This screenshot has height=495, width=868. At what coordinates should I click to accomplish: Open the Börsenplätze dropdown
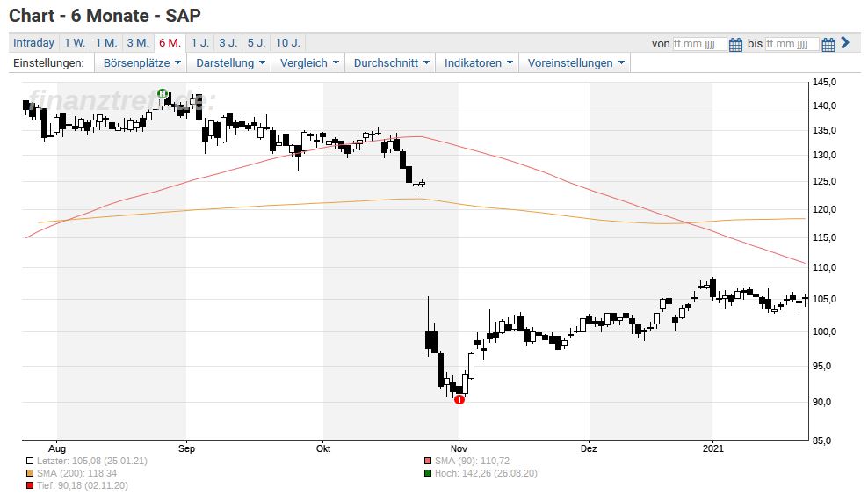coord(141,63)
